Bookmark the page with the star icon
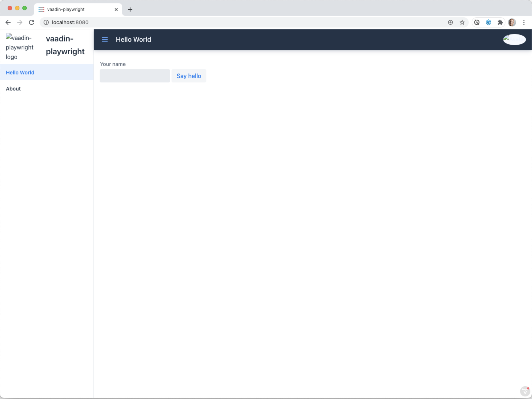This screenshot has width=532, height=399. pyautogui.click(x=462, y=22)
